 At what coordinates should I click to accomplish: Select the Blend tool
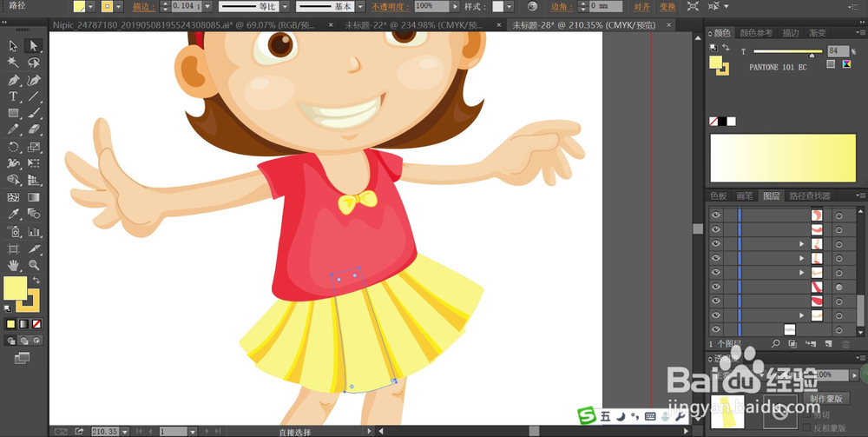click(34, 214)
